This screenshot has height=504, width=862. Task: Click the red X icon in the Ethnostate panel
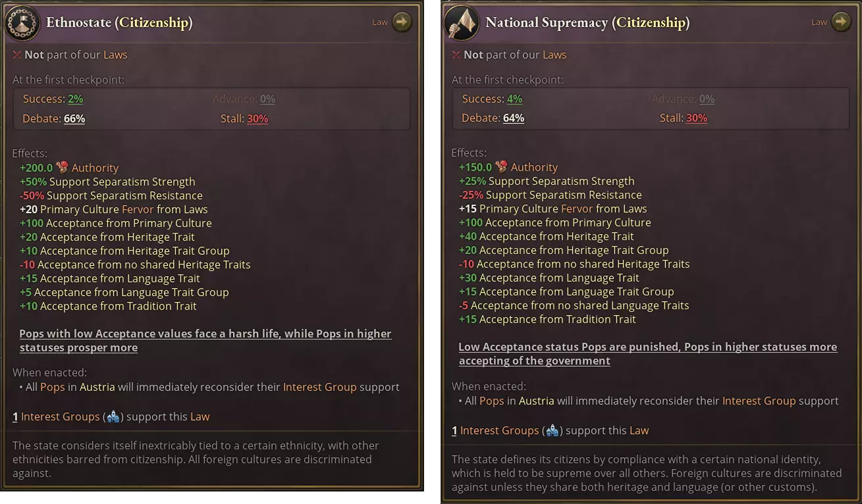pos(17,55)
